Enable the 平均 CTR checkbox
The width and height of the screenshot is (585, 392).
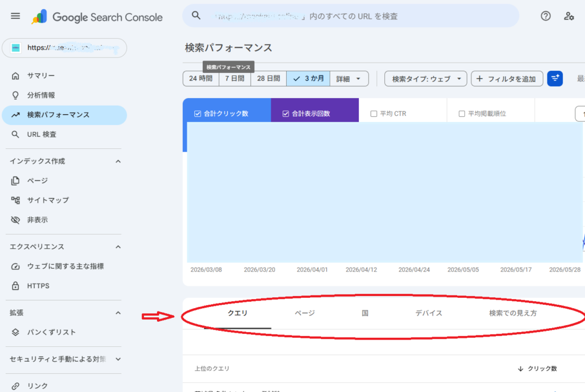click(374, 114)
